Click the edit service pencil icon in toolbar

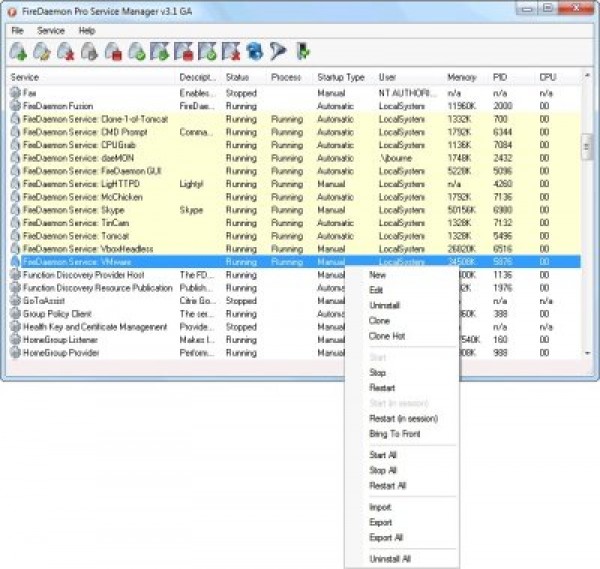coord(41,51)
